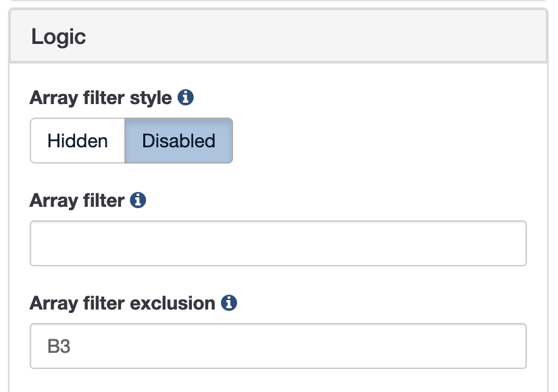The width and height of the screenshot is (558, 392).
Task: Collapse the Logic panel header
Action: point(278,36)
